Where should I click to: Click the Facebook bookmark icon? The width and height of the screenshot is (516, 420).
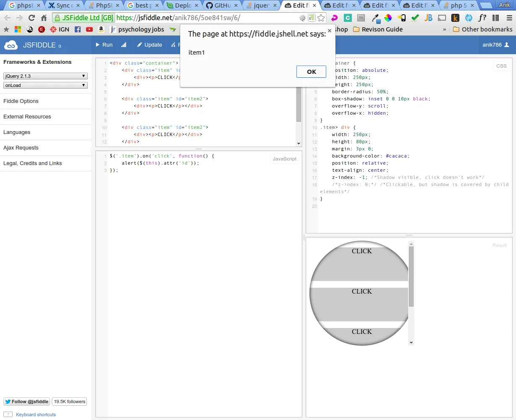(x=78, y=29)
